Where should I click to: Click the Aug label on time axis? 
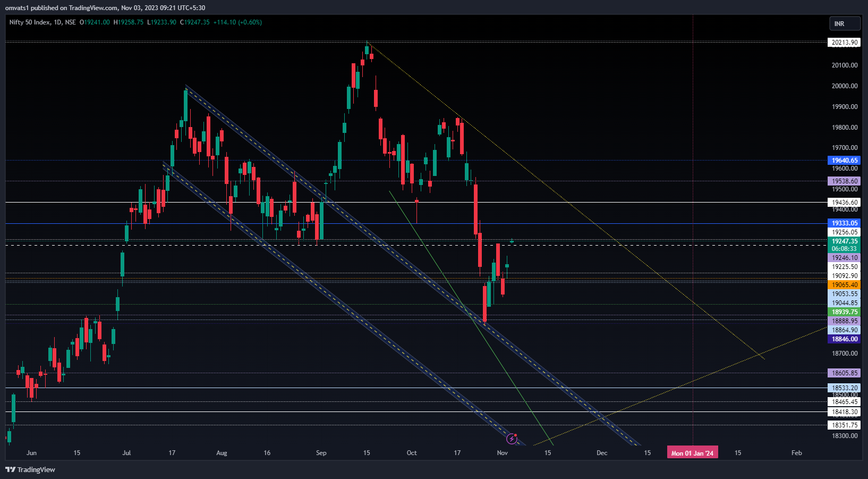[222, 453]
